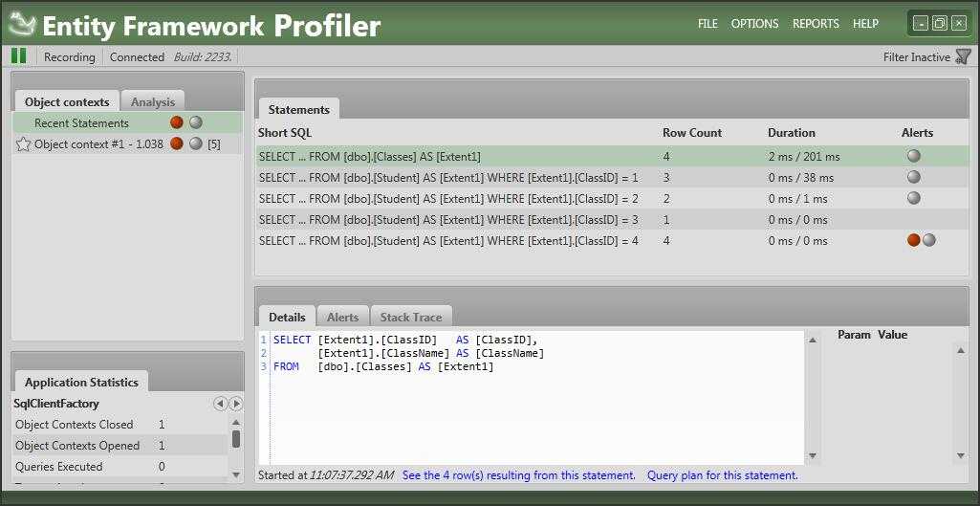Click the Object Contexts Opened statistic row

click(x=120, y=446)
